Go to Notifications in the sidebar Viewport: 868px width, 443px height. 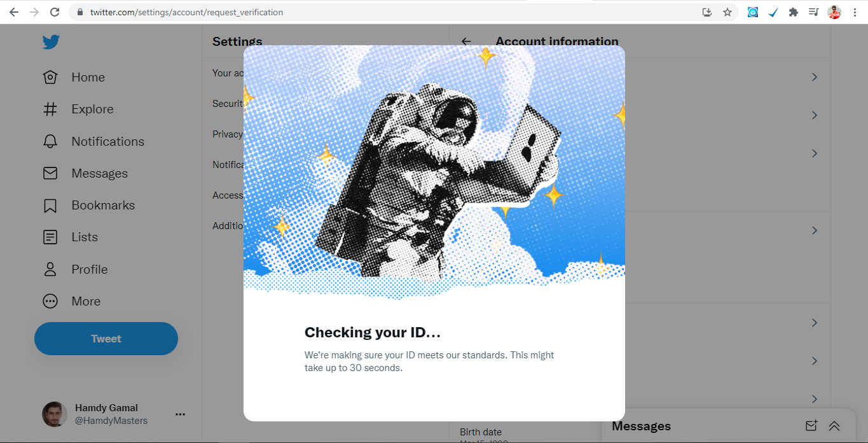(x=93, y=141)
